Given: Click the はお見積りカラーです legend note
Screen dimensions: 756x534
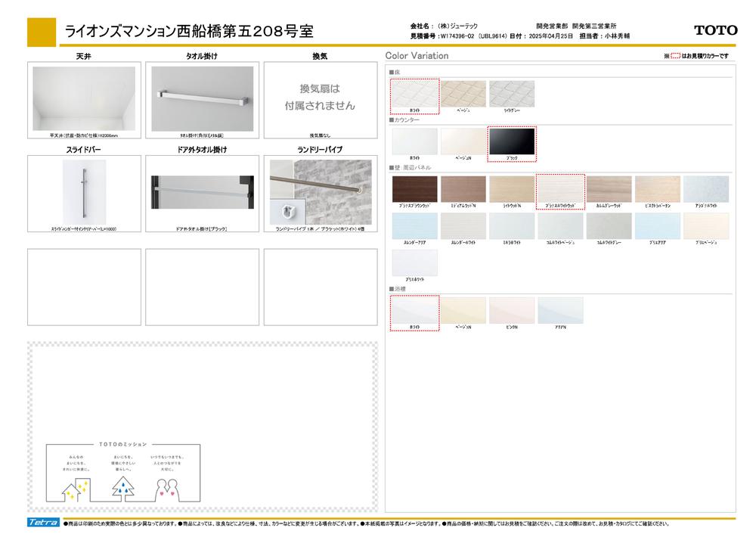Looking at the screenshot, I should (705, 56).
